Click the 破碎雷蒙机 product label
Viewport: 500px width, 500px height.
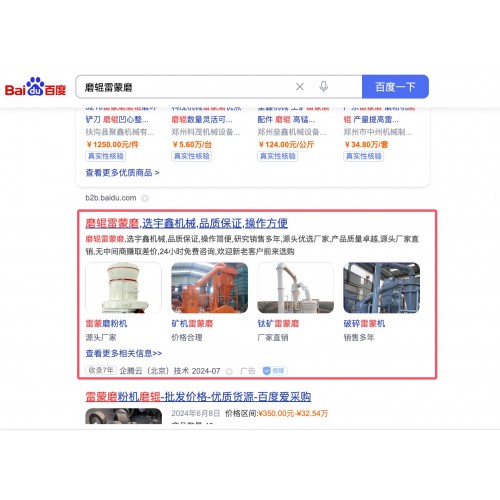click(x=364, y=323)
